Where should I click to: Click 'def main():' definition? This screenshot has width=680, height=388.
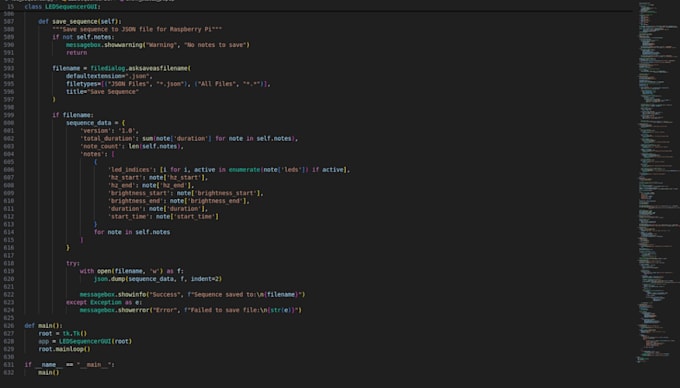tap(43, 326)
